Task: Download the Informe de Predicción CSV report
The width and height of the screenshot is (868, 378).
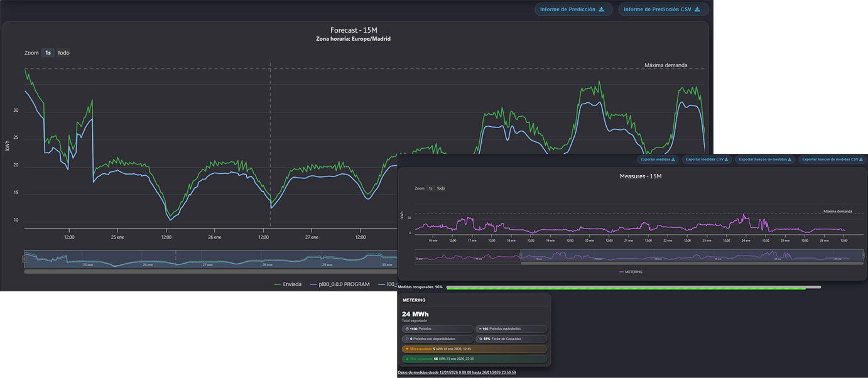Action: coord(663,9)
